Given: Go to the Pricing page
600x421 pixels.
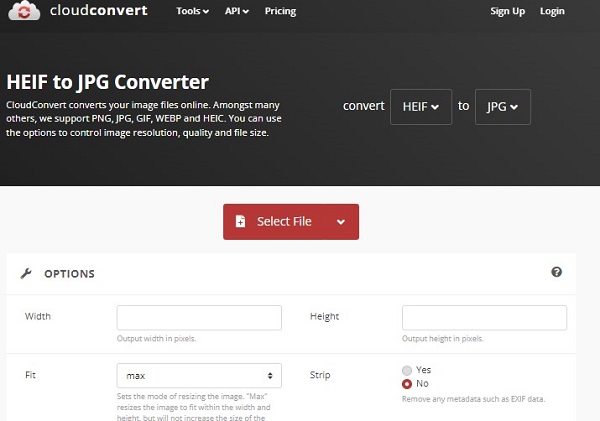Looking at the screenshot, I should (280, 11).
